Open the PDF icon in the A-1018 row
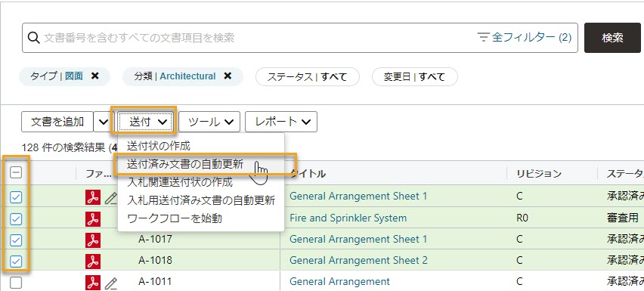This screenshot has width=644, height=291. [93, 260]
